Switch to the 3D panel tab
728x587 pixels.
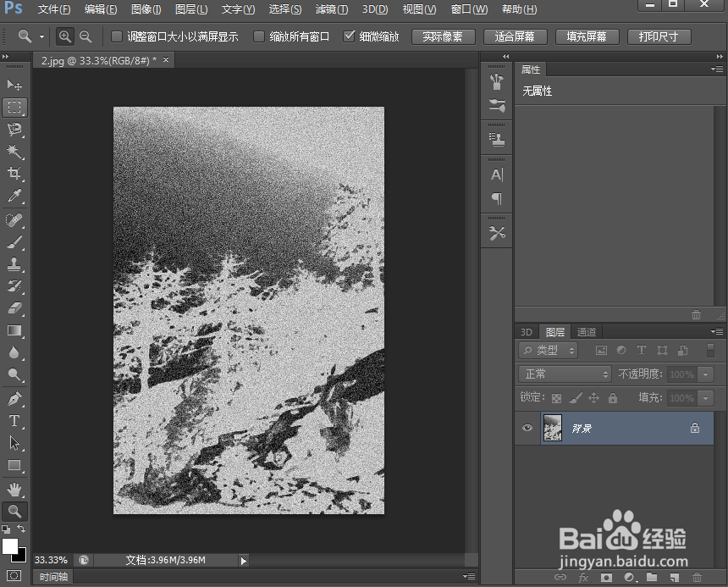click(526, 331)
